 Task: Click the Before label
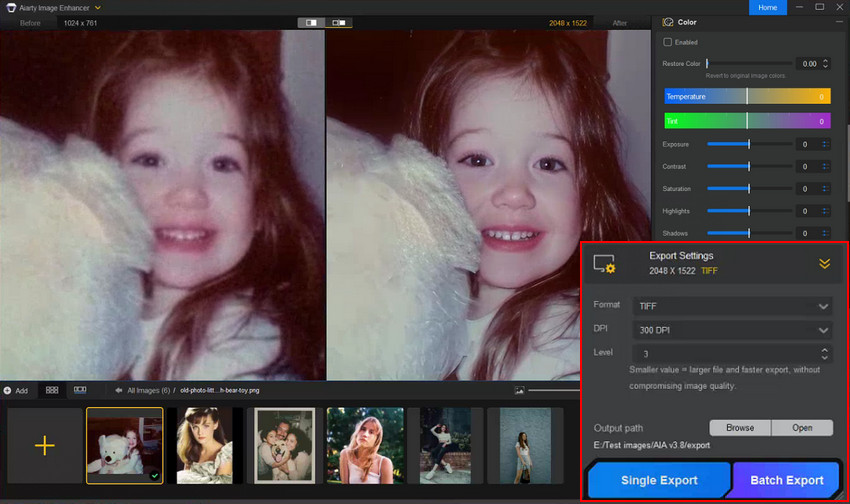click(x=30, y=23)
